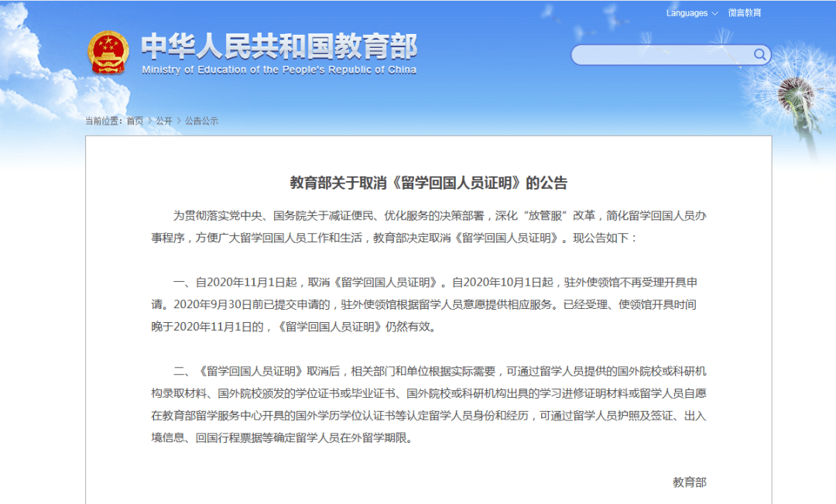Open the 微言教育 link
Viewport: 836px width, 504px height.
(x=745, y=13)
